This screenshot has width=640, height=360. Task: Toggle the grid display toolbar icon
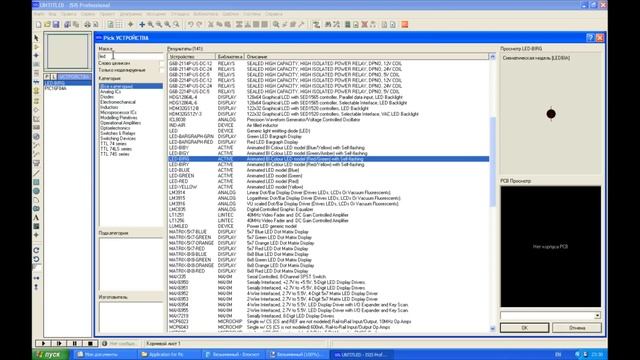click(119, 25)
